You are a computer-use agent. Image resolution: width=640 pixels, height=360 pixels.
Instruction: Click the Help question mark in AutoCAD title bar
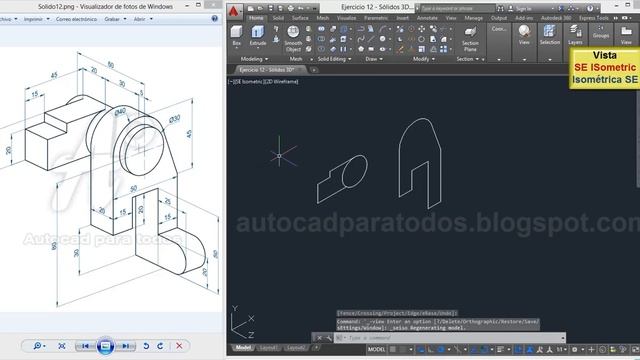tap(590, 8)
